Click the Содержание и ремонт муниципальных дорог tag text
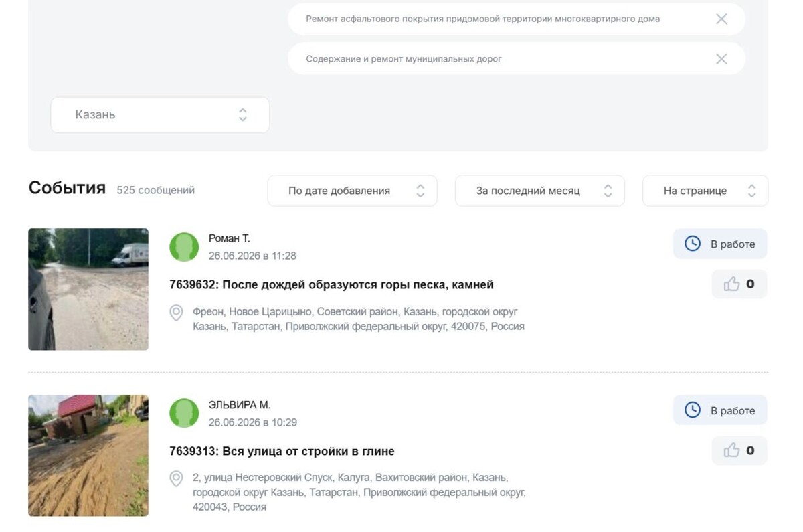This screenshot has height=532, width=803. 404,59
